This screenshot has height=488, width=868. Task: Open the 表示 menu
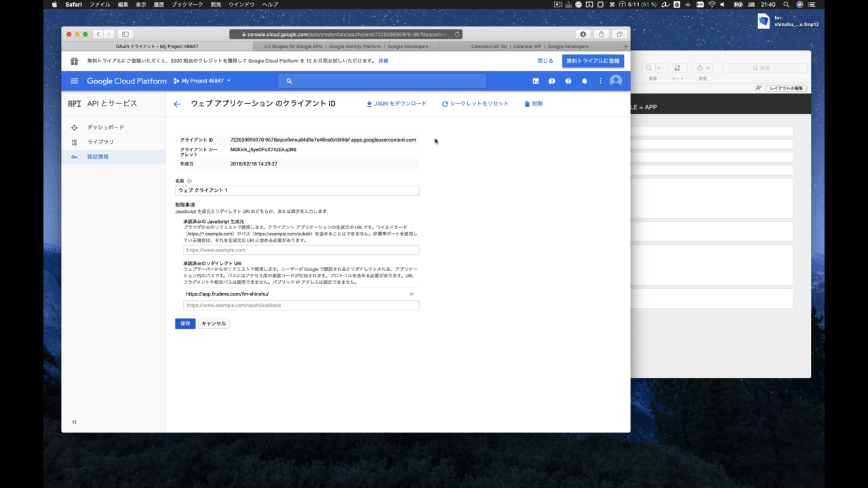141,5
